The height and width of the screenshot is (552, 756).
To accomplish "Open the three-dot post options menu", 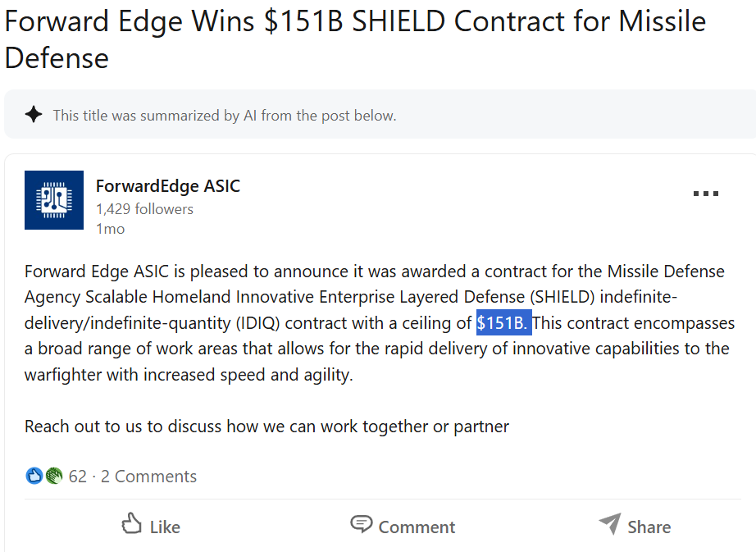I will pos(705,194).
